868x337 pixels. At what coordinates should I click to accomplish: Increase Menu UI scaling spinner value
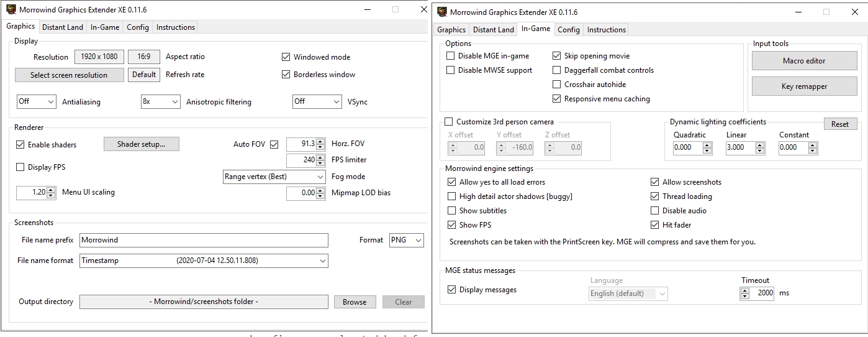(51, 190)
